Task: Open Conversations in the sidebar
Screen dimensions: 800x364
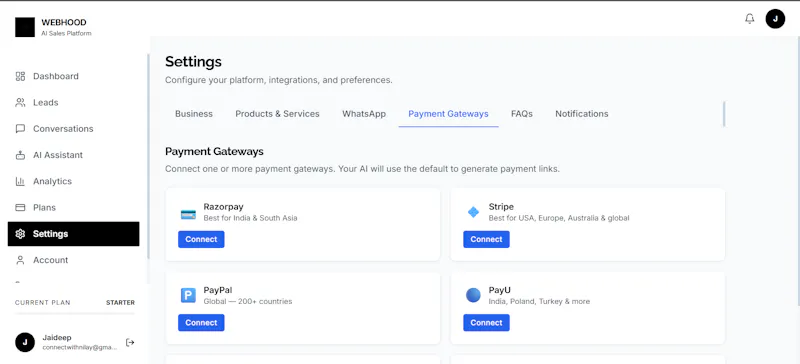Action: [73, 129]
